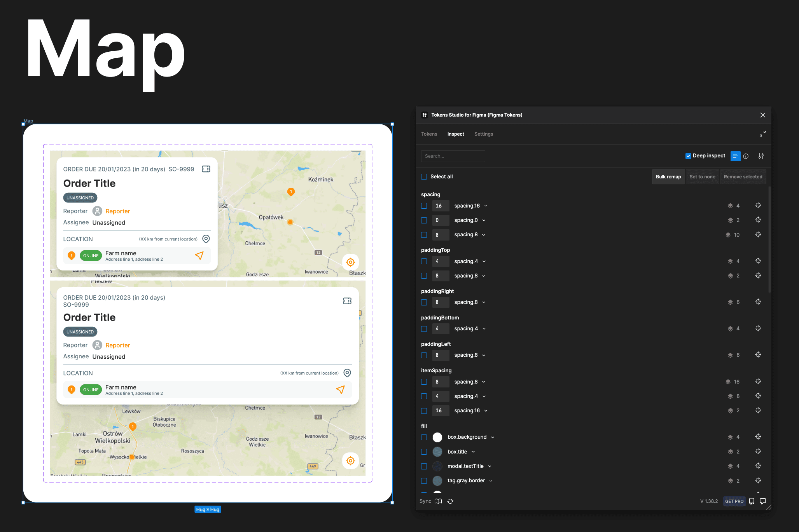This screenshot has height=532, width=799.
Task: Click the list view icon beside Deep inspect
Action: pos(735,156)
